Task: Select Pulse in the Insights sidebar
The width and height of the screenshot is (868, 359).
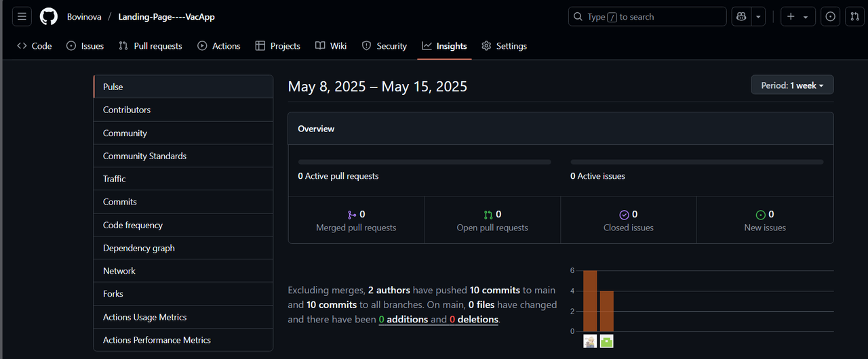Action: 183,87
